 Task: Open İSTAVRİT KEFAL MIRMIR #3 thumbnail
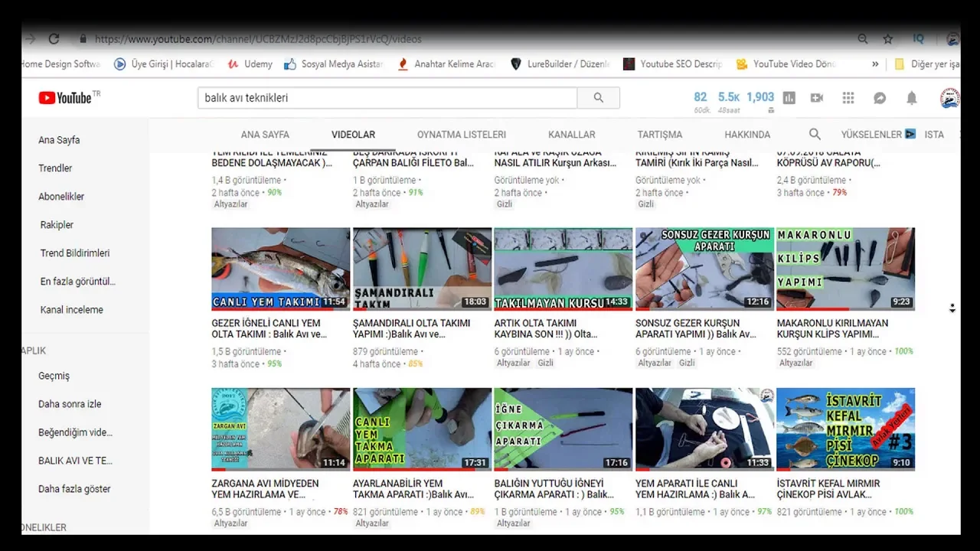[x=845, y=429]
